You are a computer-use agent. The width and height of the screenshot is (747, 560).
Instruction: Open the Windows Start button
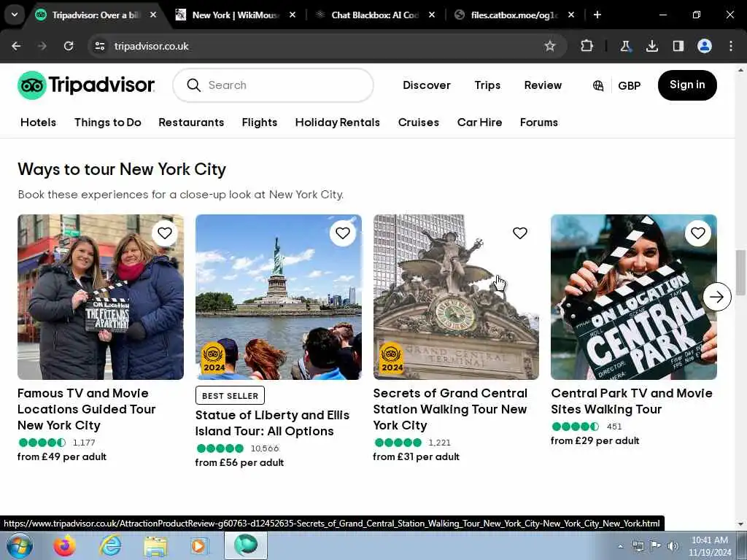click(20, 545)
